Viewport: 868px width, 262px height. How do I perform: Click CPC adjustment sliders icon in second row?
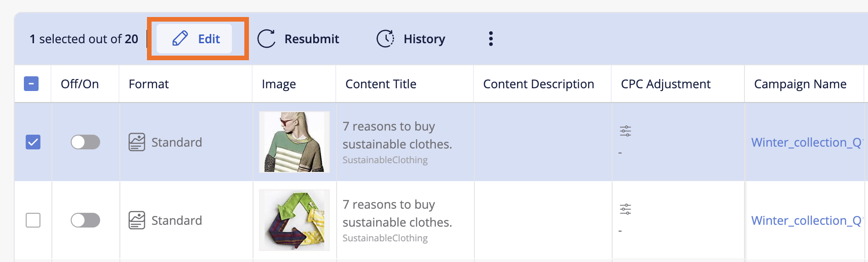point(626,209)
